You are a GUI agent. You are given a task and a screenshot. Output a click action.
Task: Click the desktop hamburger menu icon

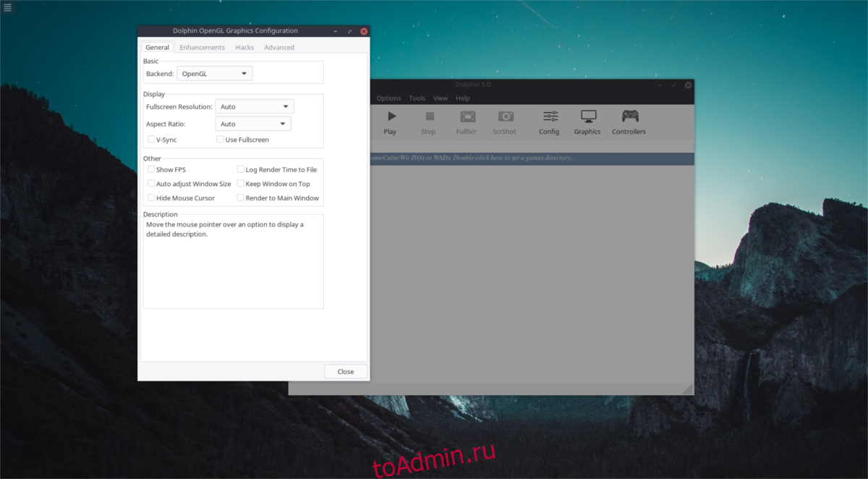click(x=7, y=7)
